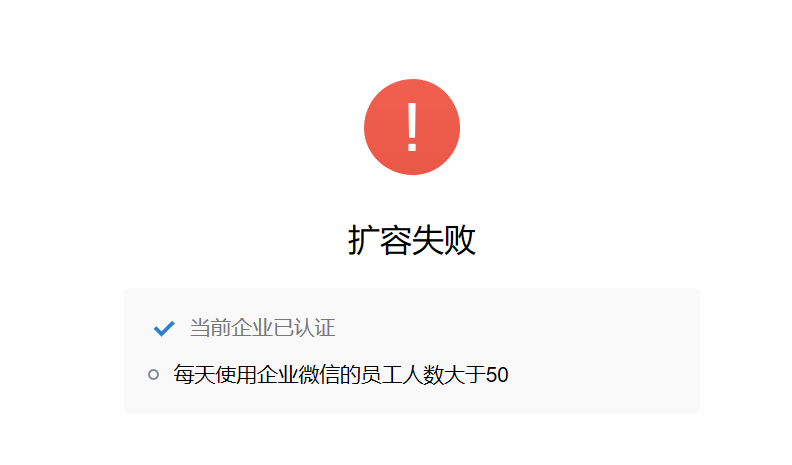Click the 每天使用企业微信的员工人数大于50 requirement
Screen dimensions: 792x465
tap(340, 375)
